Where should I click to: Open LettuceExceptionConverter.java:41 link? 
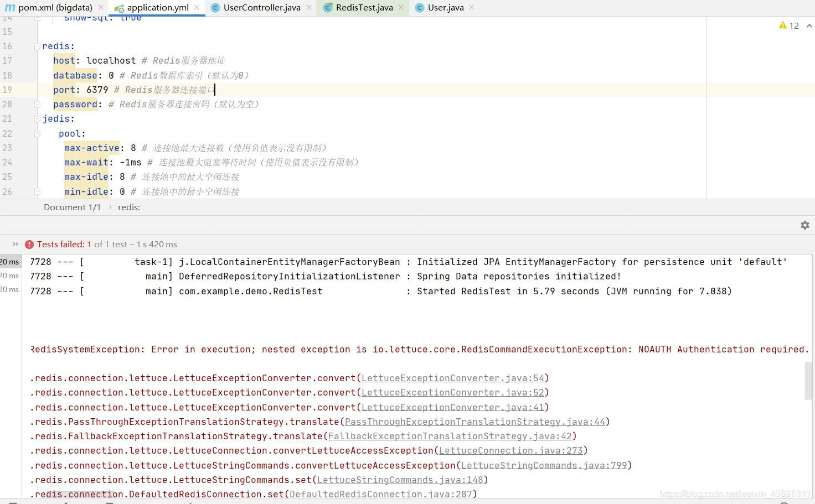click(453, 408)
